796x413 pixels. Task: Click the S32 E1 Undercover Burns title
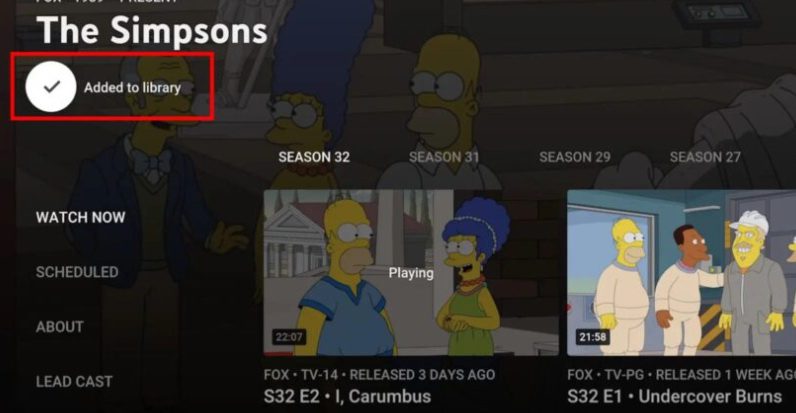click(675, 396)
